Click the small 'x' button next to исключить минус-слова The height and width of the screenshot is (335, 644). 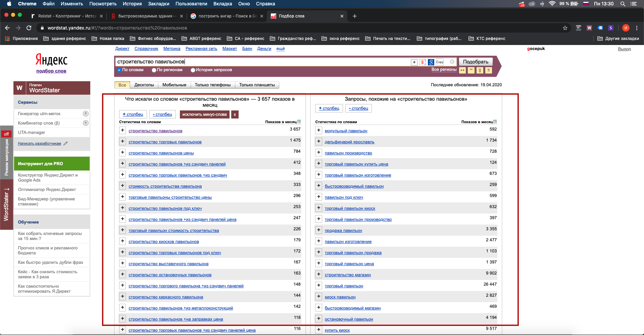(x=235, y=114)
